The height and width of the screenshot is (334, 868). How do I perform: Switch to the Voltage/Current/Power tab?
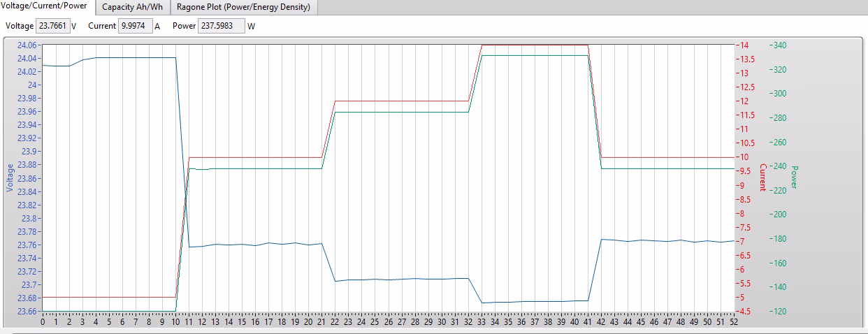coord(45,6)
